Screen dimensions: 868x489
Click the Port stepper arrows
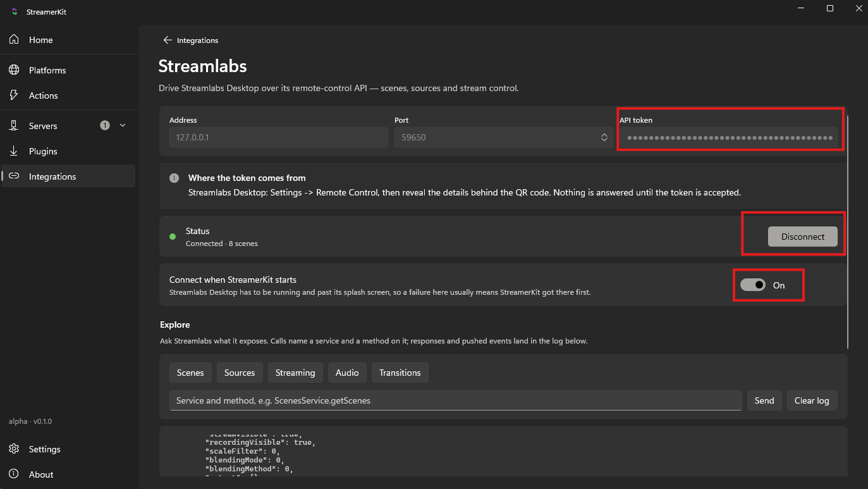coord(605,137)
